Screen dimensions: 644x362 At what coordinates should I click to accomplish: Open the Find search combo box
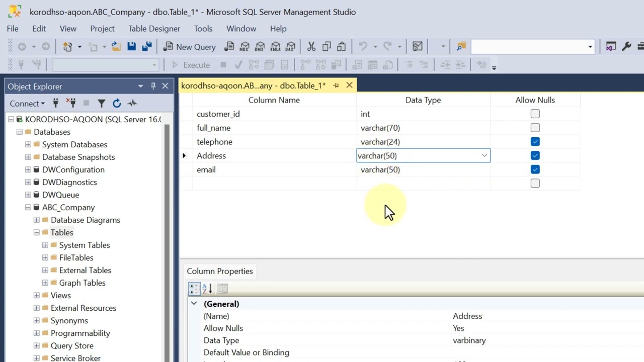(533, 47)
